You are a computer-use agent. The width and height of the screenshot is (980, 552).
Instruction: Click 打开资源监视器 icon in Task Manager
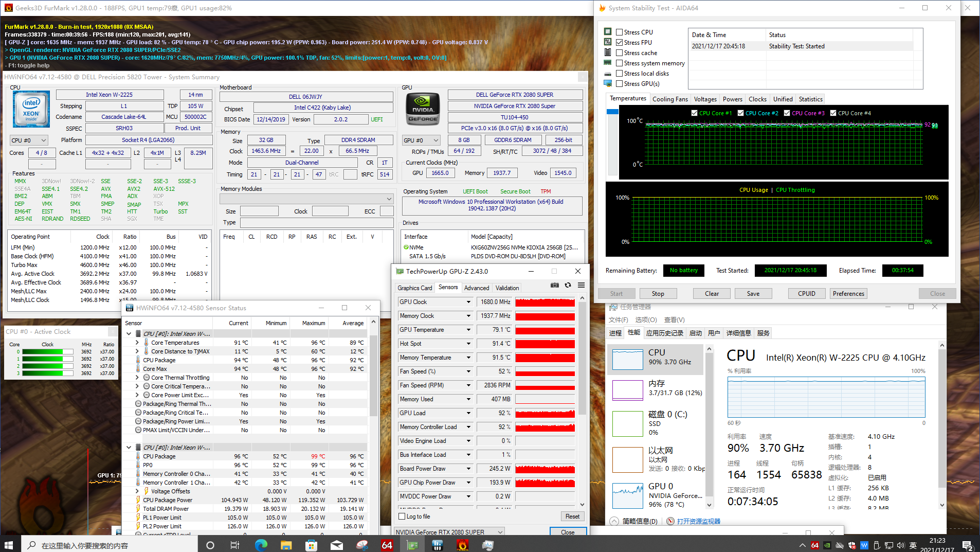point(670,521)
